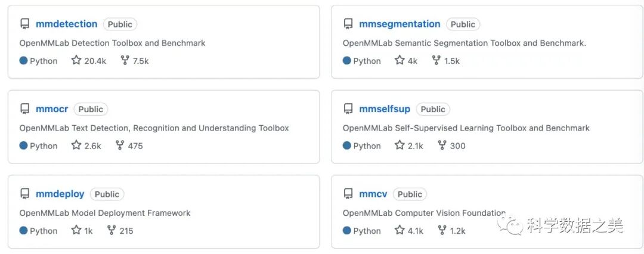Click the fork icon for mmdeploy

pyautogui.click(x=111, y=230)
